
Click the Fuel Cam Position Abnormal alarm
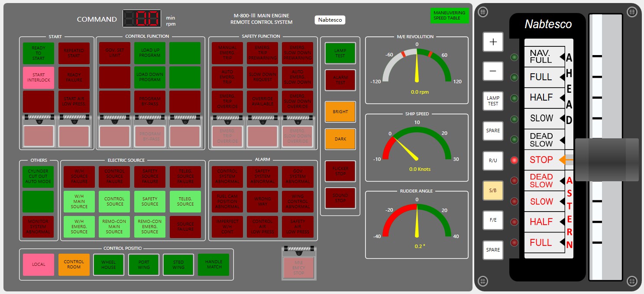tap(227, 202)
